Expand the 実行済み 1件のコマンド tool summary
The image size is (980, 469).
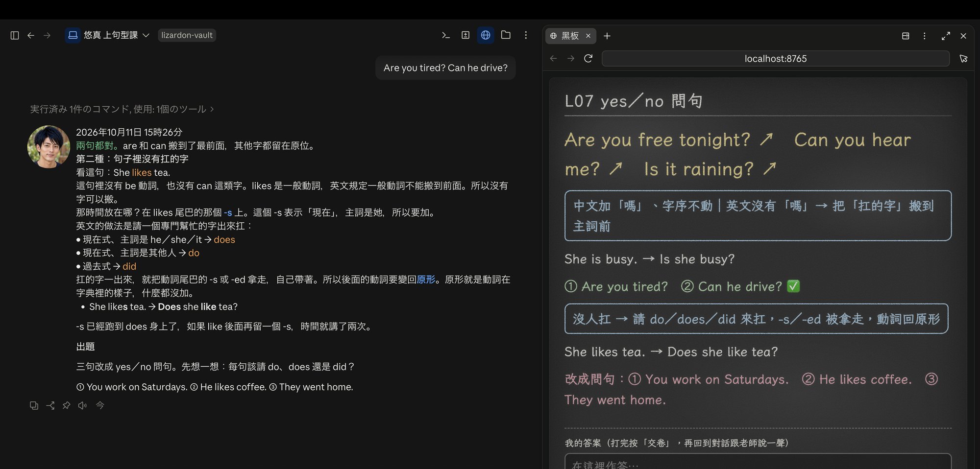(x=122, y=109)
